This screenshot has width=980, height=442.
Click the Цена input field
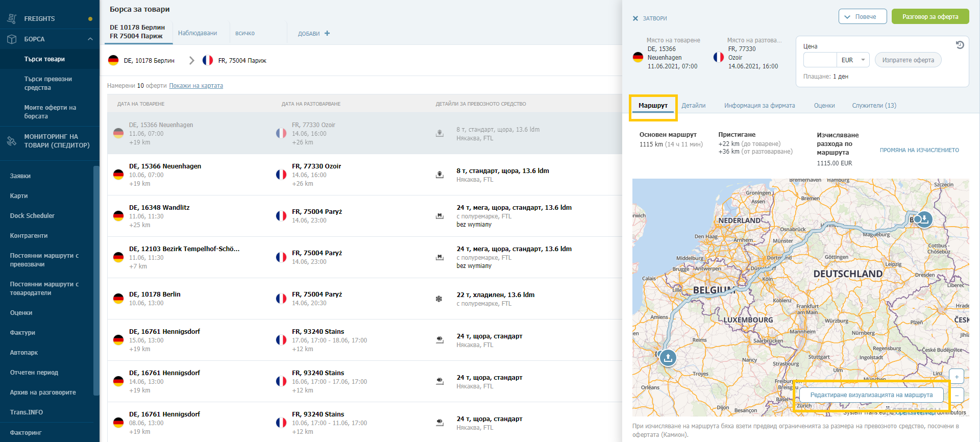820,60
